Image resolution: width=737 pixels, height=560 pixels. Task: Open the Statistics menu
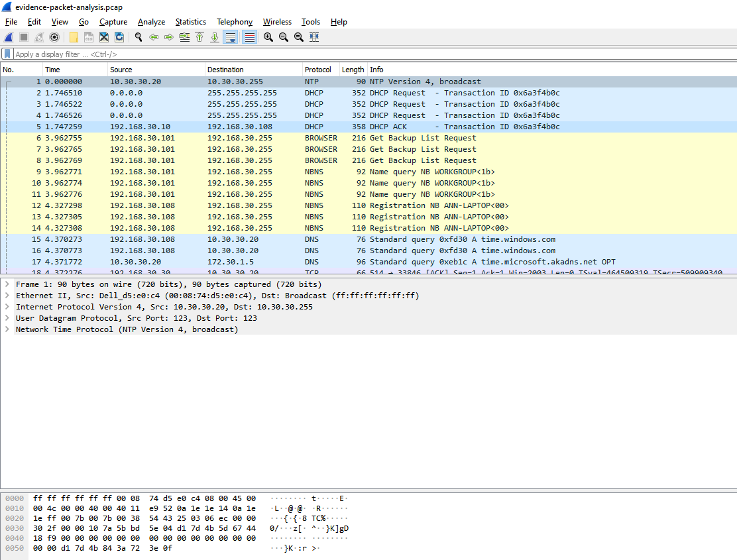click(x=191, y=22)
